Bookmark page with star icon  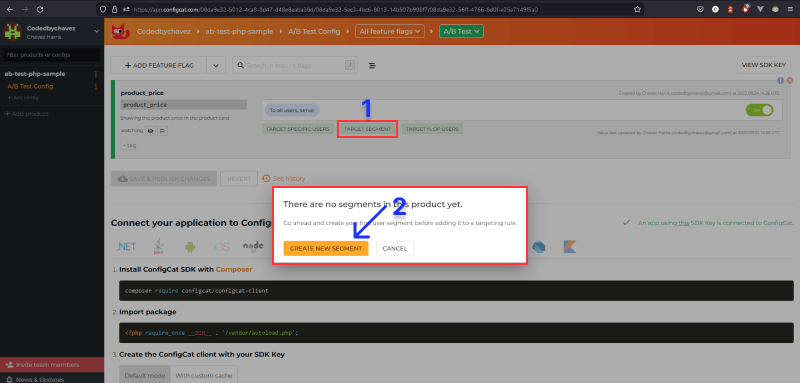(x=637, y=9)
